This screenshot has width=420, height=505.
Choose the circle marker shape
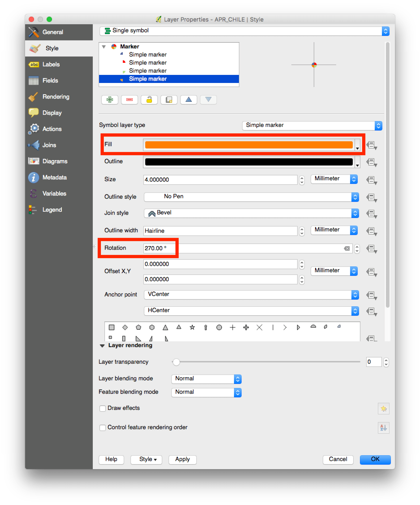(x=219, y=327)
